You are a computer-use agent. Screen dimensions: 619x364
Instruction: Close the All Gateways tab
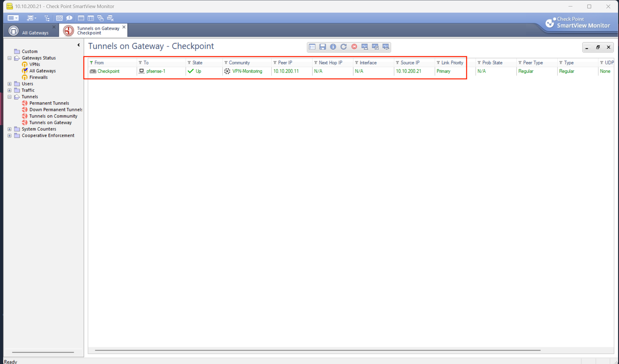pyautogui.click(x=54, y=27)
